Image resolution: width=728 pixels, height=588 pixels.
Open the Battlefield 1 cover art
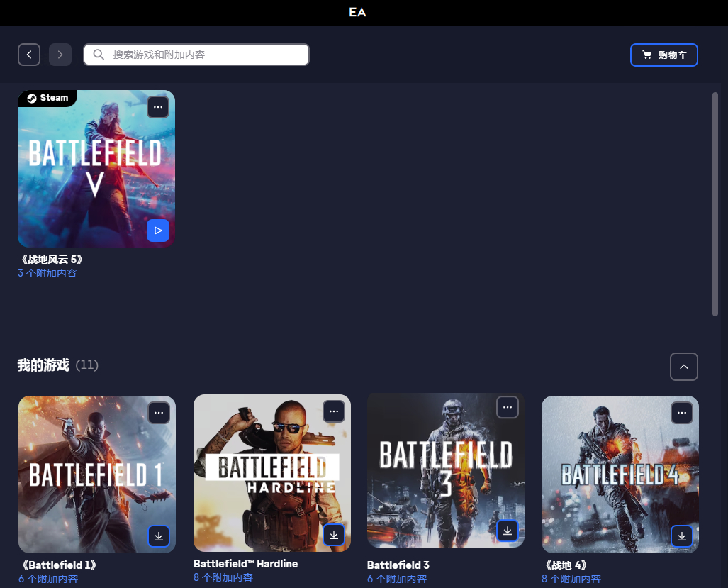click(x=97, y=475)
